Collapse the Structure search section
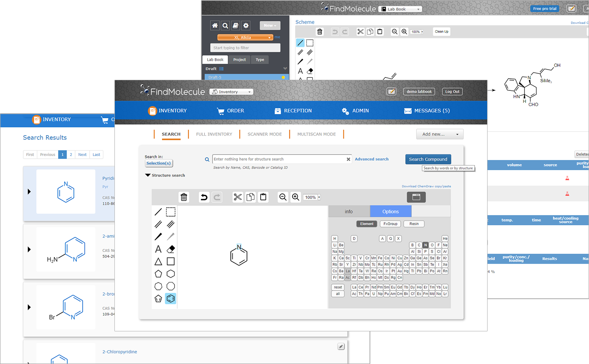The width and height of the screenshot is (589, 364). (x=148, y=175)
